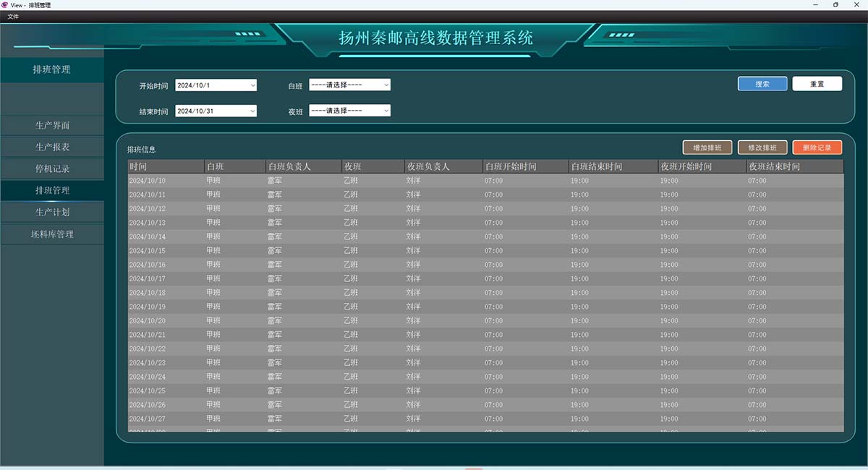Click the 重置 button
The height and width of the screenshot is (470, 868).
[x=817, y=84]
